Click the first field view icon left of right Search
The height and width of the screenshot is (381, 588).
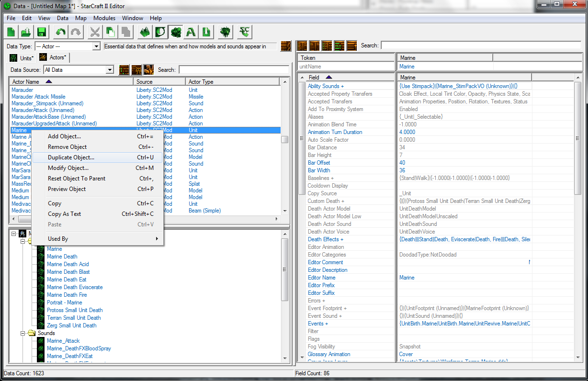302,45
